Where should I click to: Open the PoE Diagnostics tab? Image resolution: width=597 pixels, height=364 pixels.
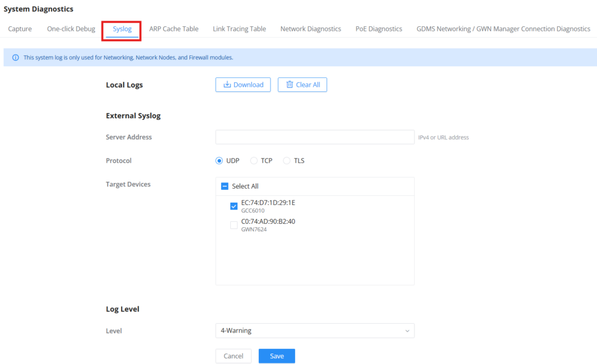(379, 29)
